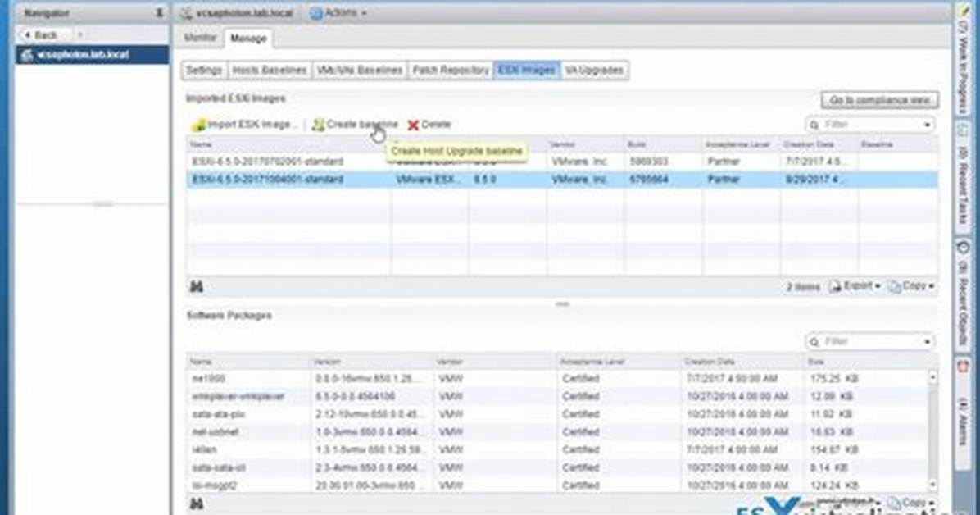
Task: Click the Software Packages Filter input field
Action: [x=871, y=342]
